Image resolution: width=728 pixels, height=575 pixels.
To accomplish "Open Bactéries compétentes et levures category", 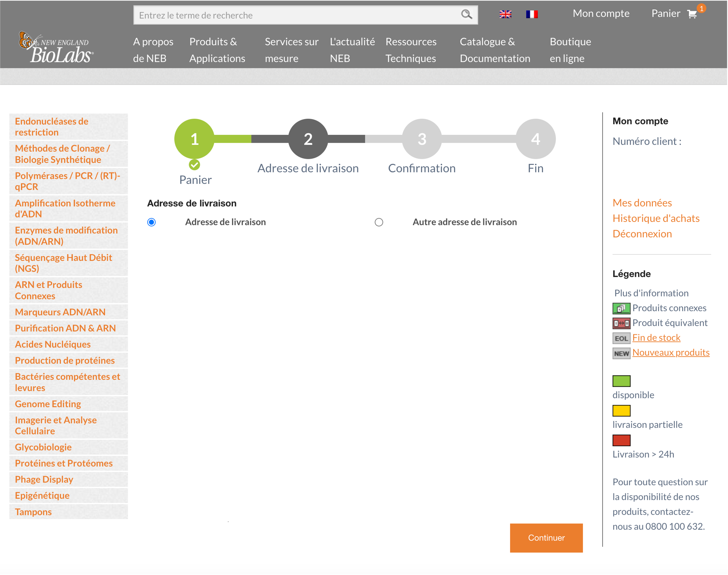I will (x=68, y=382).
